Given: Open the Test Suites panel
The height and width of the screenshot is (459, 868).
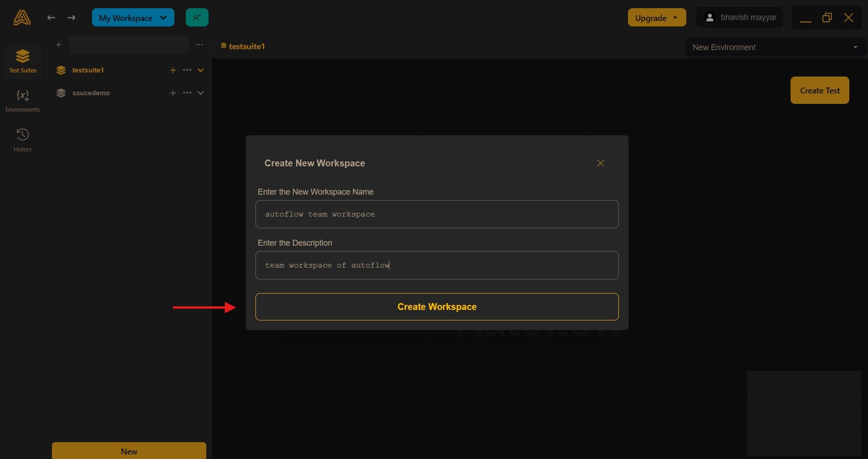Looking at the screenshot, I should tap(22, 62).
